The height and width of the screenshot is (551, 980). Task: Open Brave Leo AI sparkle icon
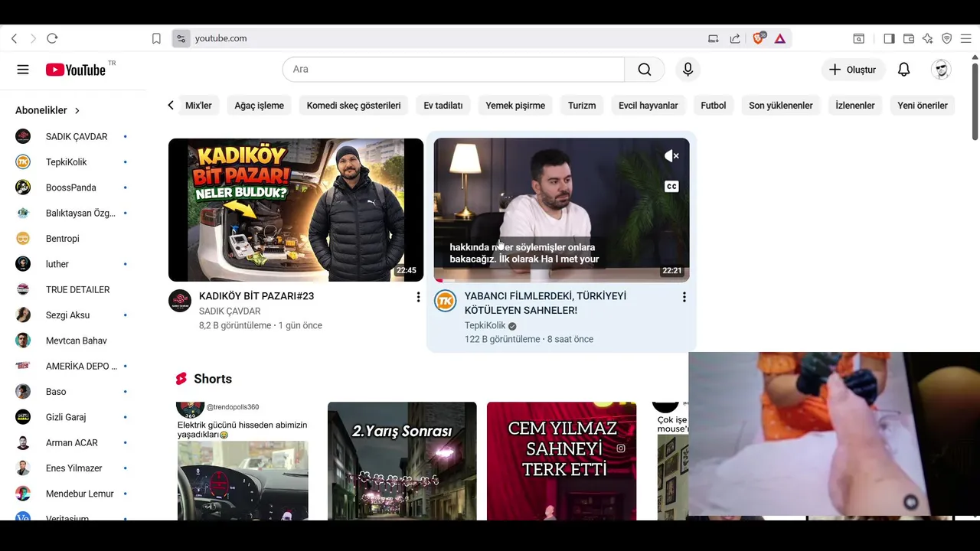927,38
